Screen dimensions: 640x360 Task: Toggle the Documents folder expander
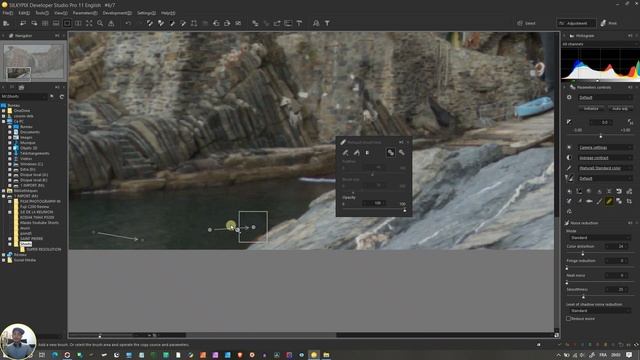pyautogui.click(x=10, y=132)
